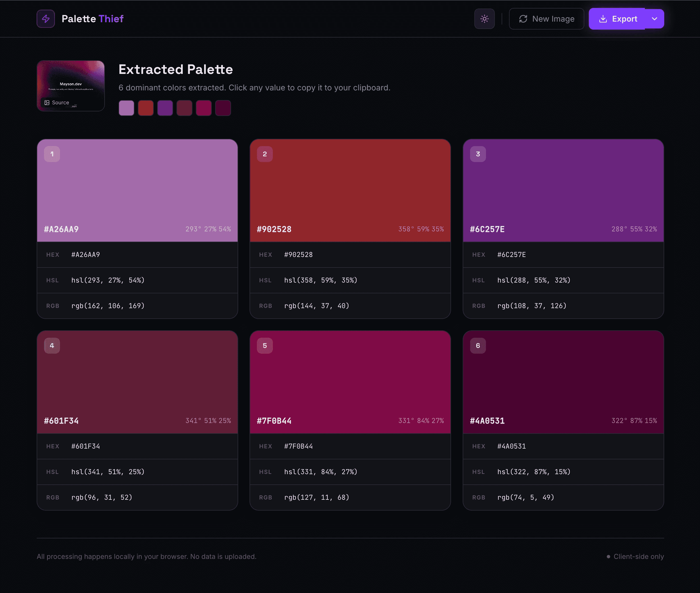Viewport: 700px width, 593px height.
Task: Copy HEX value #A26AA9
Action: [86, 255]
